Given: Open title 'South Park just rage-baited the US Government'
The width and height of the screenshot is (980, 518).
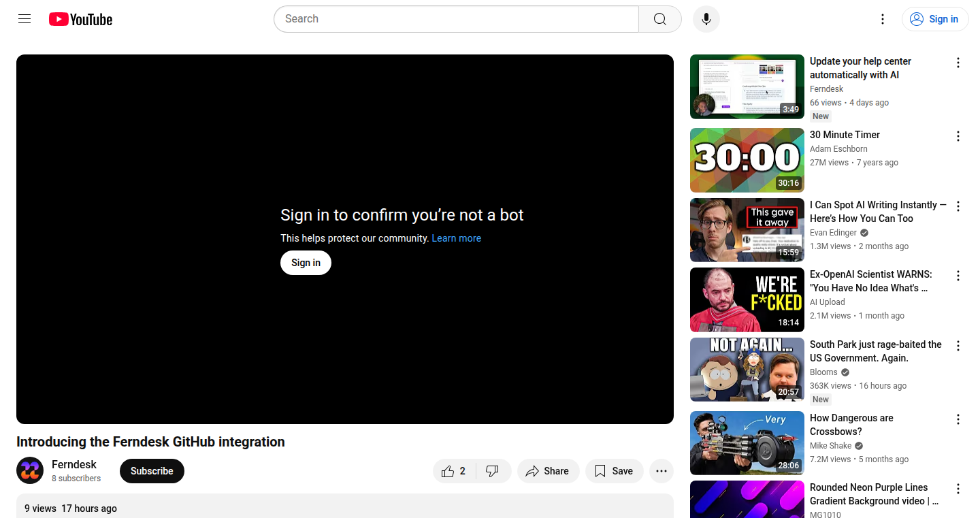Looking at the screenshot, I should coord(876,351).
